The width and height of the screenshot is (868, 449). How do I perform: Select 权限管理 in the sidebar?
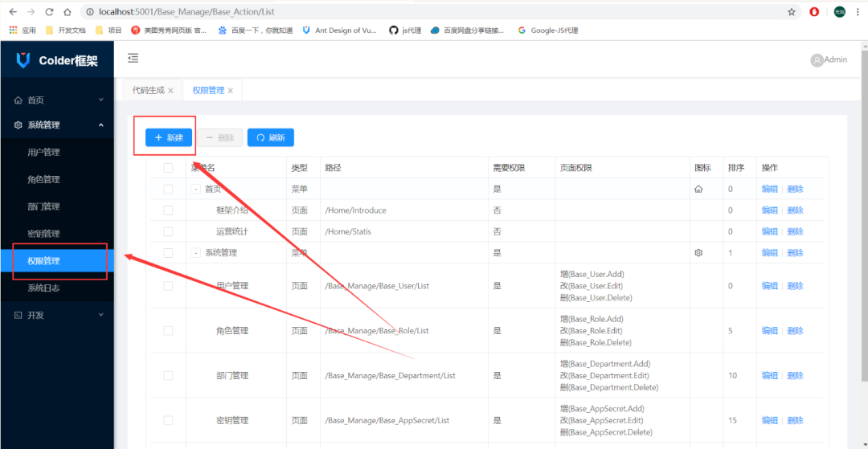[x=57, y=260]
